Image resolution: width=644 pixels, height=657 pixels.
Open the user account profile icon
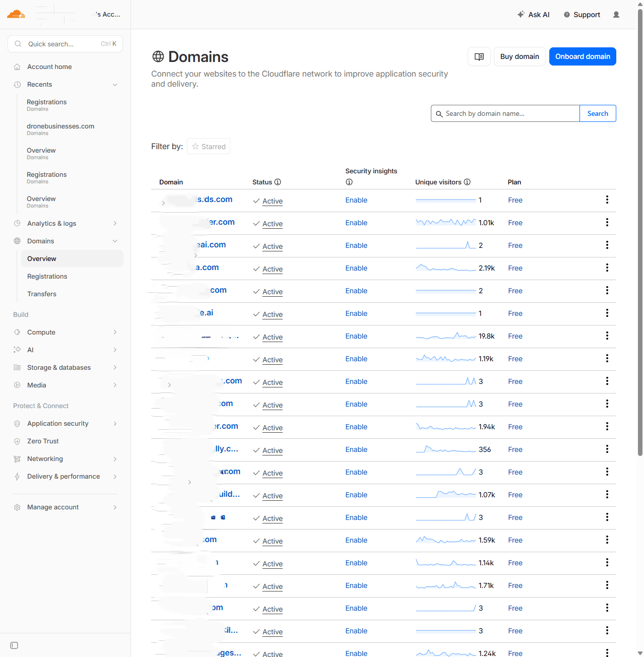pyautogui.click(x=616, y=15)
